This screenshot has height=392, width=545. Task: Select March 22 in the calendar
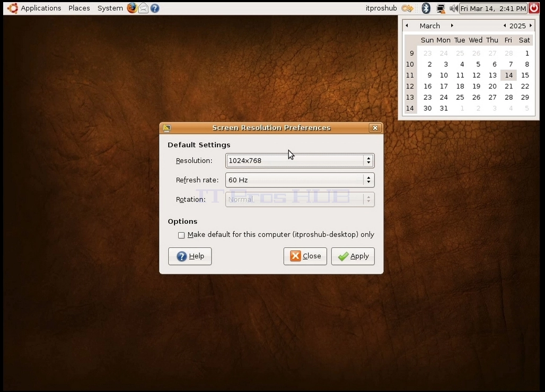(x=525, y=86)
